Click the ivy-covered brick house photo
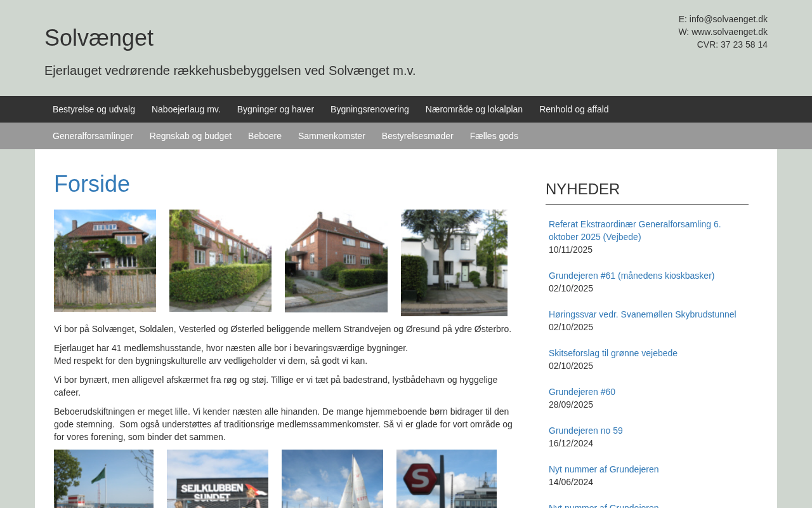 pyautogui.click(x=105, y=260)
